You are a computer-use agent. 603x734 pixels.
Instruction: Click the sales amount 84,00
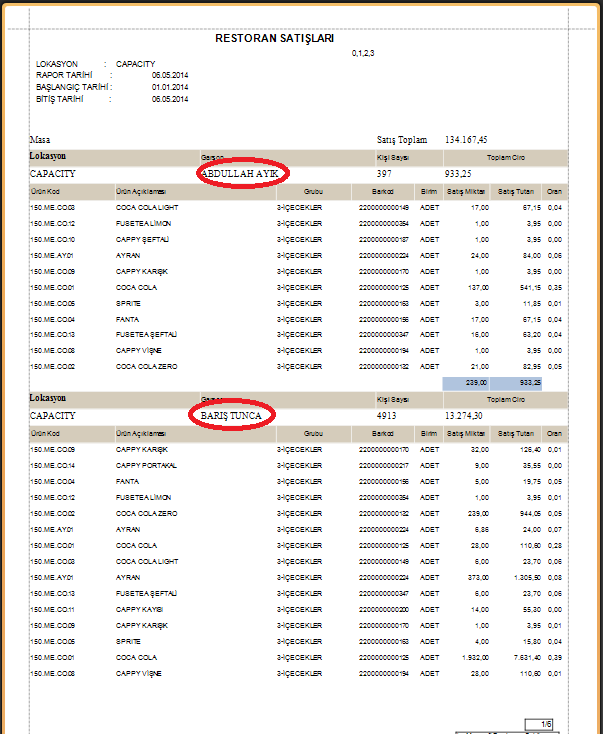click(532, 256)
